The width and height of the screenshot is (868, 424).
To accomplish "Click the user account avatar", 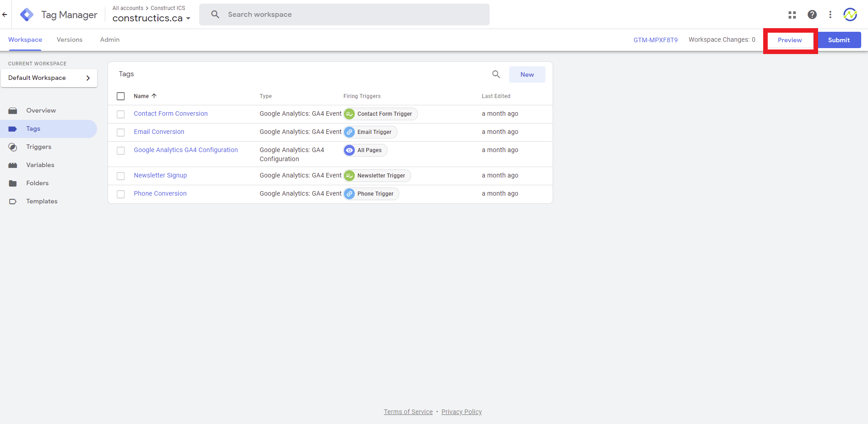I will pyautogui.click(x=850, y=15).
